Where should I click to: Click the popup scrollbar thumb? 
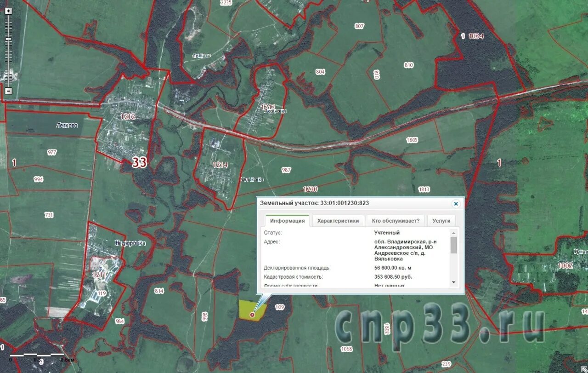[454, 245]
